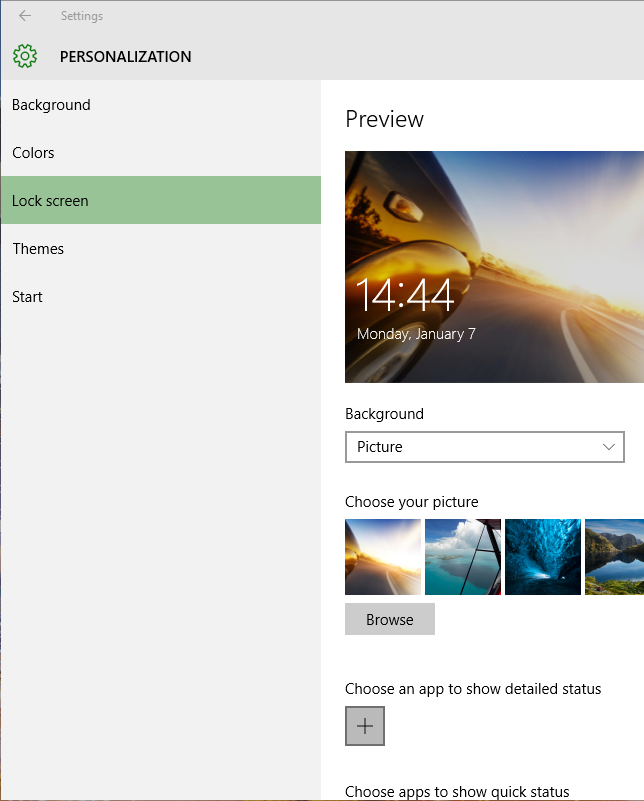The width and height of the screenshot is (644, 801).
Task: Choose the sunset road car picture thumbnail
Action: tap(383, 557)
